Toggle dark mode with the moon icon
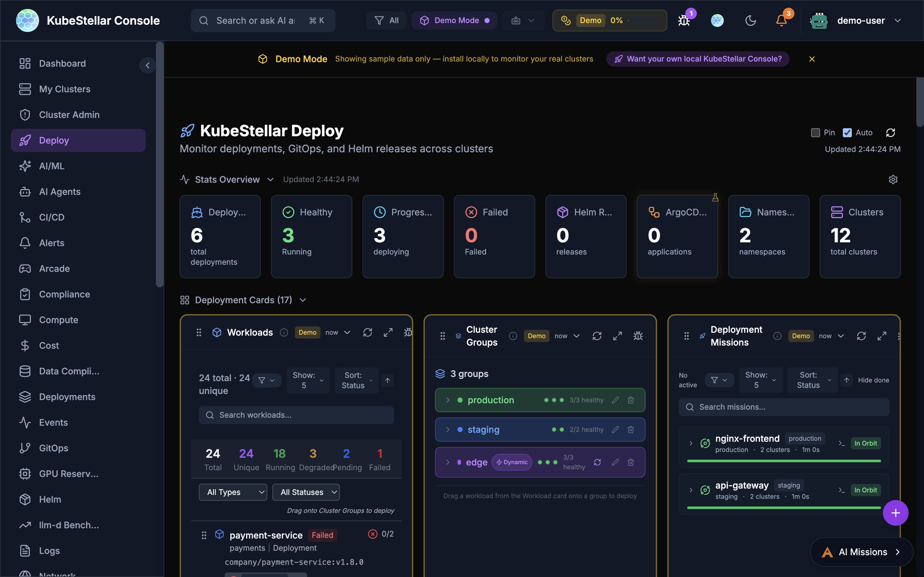The height and width of the screenshot is (577, 924). (750, 20)
